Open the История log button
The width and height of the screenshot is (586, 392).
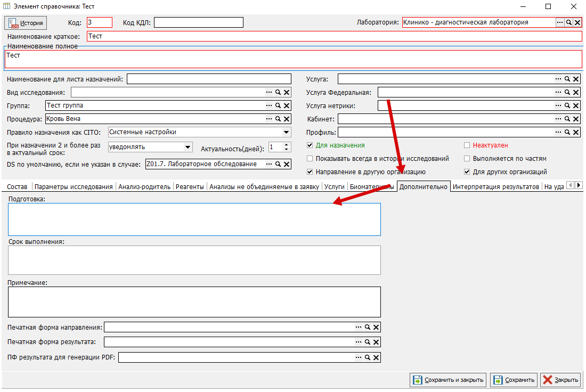[26, 23]
